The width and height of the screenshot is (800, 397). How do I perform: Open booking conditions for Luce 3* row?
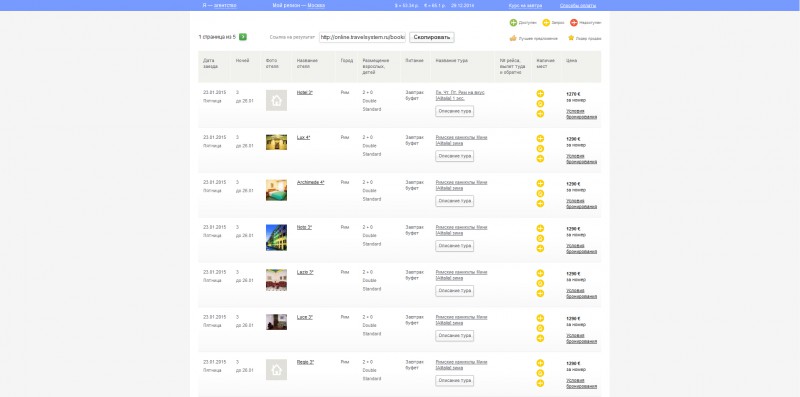582,338
